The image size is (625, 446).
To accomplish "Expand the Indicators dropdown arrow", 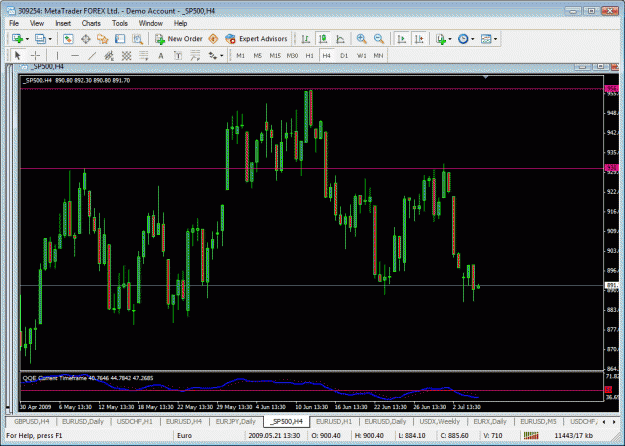I will 450,39.
